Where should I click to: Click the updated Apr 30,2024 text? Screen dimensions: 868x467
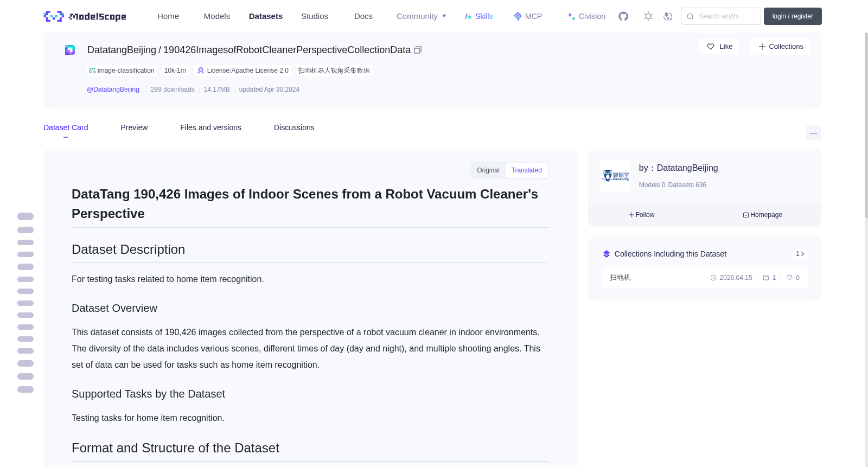tap(269, 89)
